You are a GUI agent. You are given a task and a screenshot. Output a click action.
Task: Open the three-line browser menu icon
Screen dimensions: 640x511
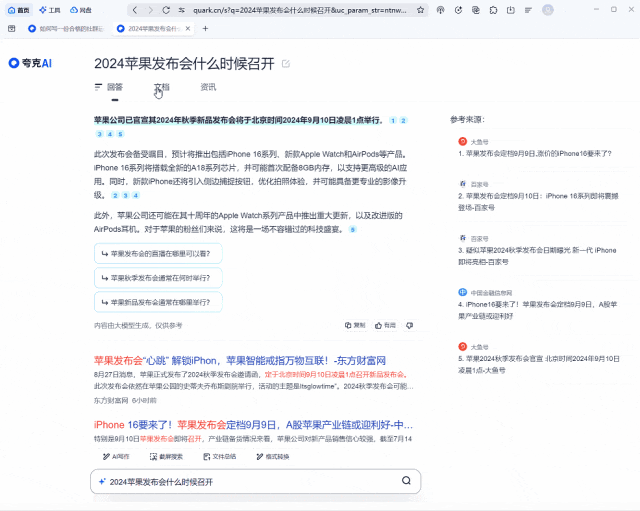point(528,10)
